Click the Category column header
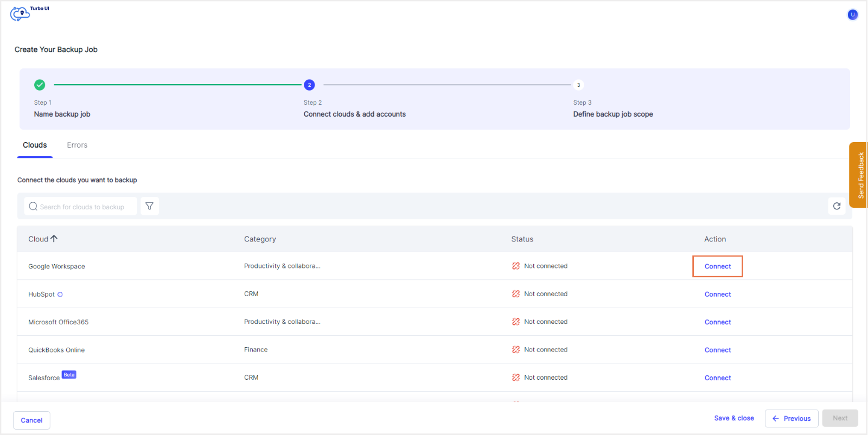 coord(260,239)
